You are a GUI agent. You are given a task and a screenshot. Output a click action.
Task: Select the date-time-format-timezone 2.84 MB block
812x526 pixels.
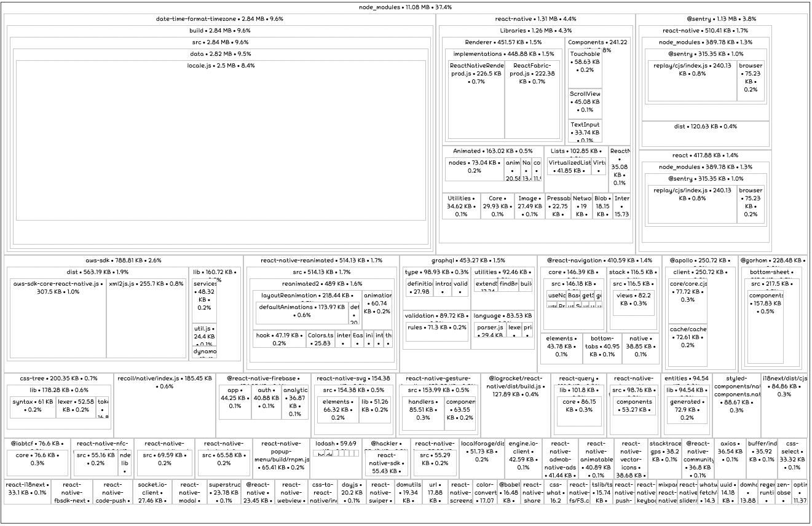tap(219, 133)
